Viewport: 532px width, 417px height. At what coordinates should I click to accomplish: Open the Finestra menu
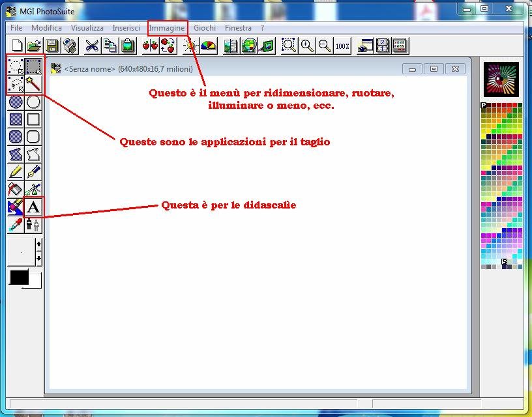coord(238,28)
